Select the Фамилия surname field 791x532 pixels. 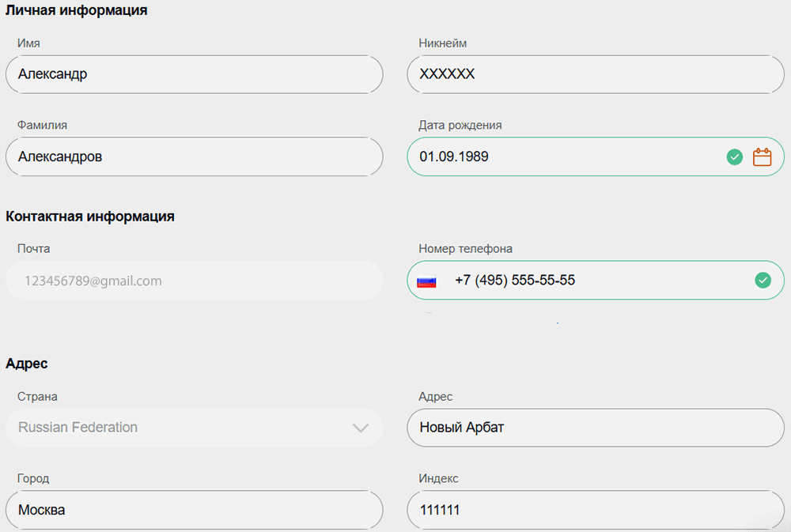pos(194,157)
